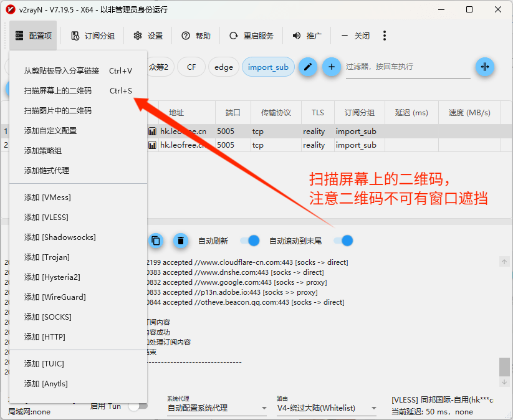Choose 扫描图片中的二维码 menu entry
Viewport: 513px width, 420px height.
[x=78, y=110]
